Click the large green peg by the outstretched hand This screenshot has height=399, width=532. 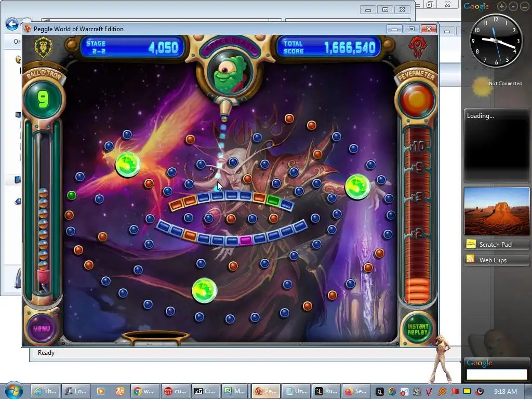click(x=357, y=187)
